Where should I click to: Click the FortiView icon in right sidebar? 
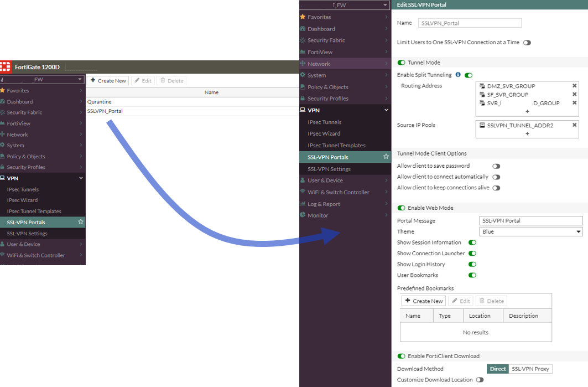[x=303, y=52]
